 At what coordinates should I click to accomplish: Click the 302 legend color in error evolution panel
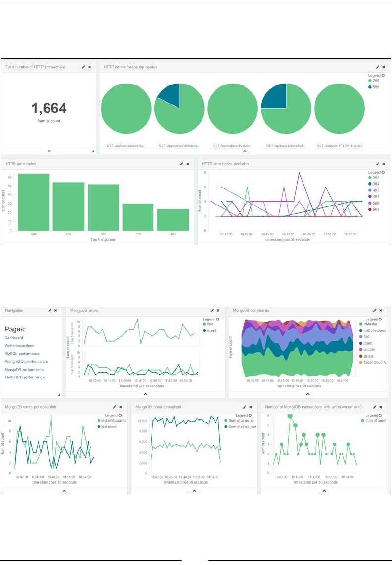point(370,177)
